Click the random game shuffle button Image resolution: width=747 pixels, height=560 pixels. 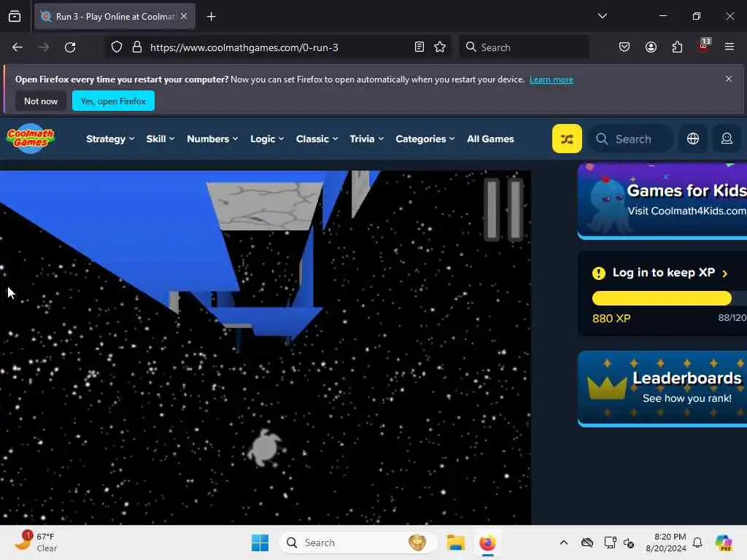click(566, 139)
